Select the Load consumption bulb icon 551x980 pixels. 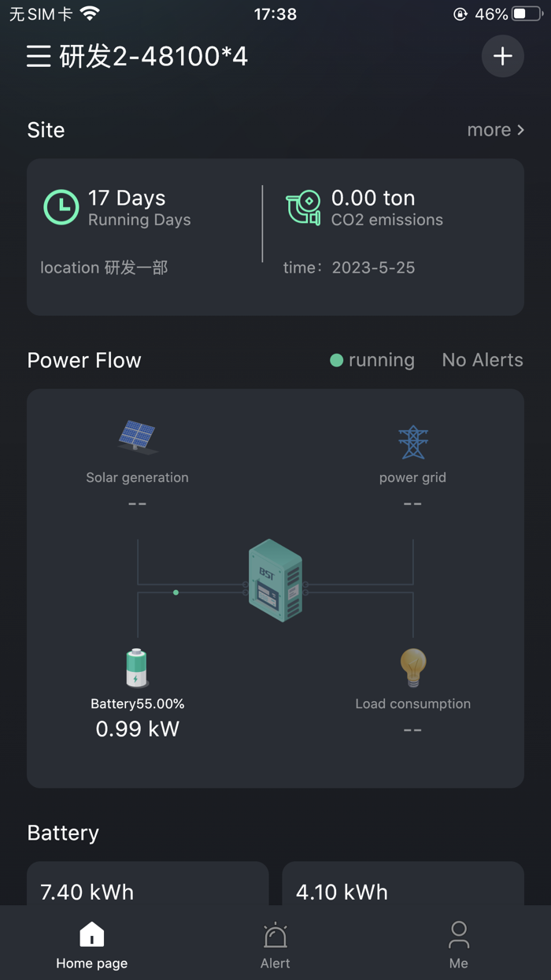pyautogui.click(x=412, y=666)
